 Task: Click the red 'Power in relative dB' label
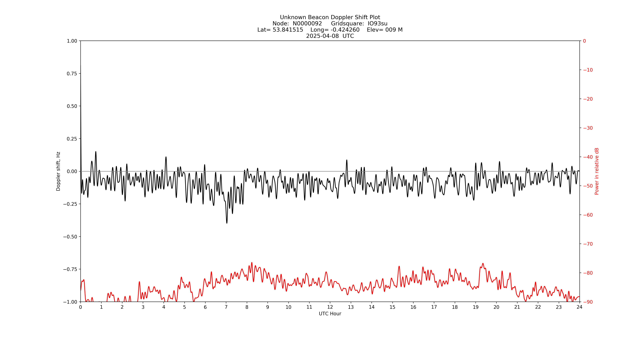(597, 171)
